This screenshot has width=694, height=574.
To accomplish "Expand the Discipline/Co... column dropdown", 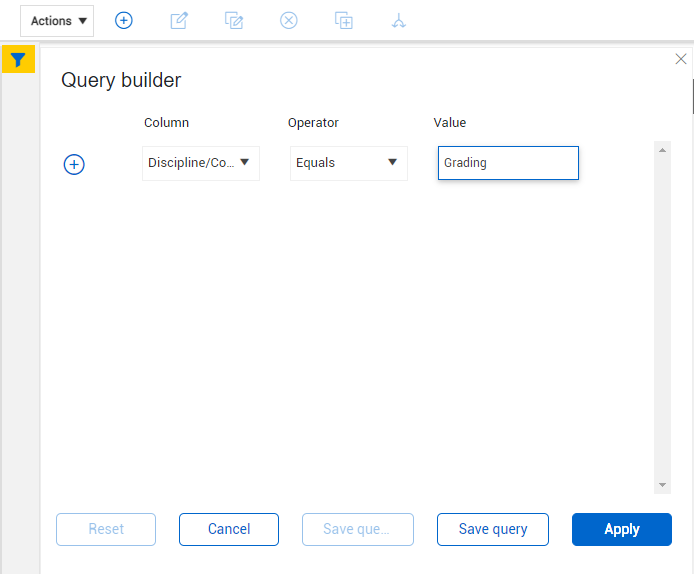I will coord(201,163).
